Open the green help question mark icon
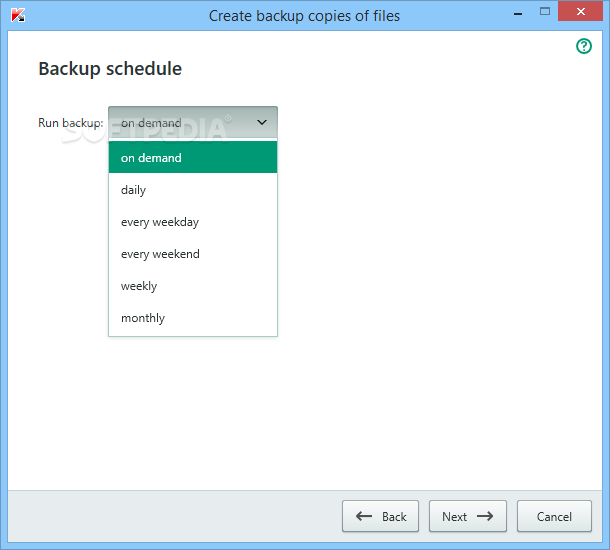This screenshot has height=550, width=610. click(x=584, y=46)
